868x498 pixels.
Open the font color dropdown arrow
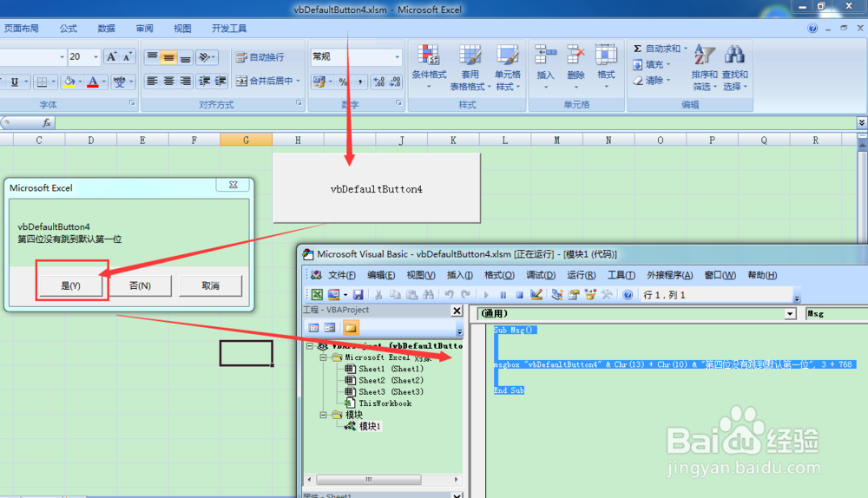[x=103, y=82]
